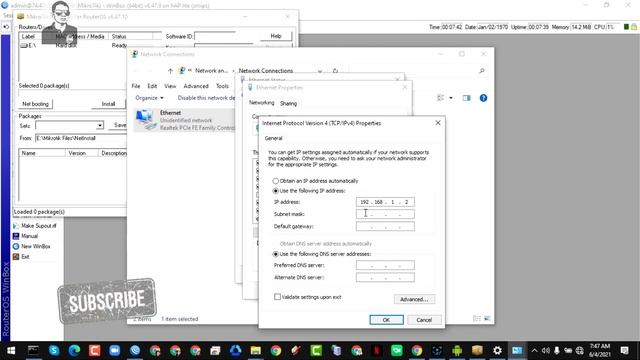Image resolution: width=640 pixels, height=360 pixels.
Task: Open the change view dropdown arrow
Action: [451, 98]
